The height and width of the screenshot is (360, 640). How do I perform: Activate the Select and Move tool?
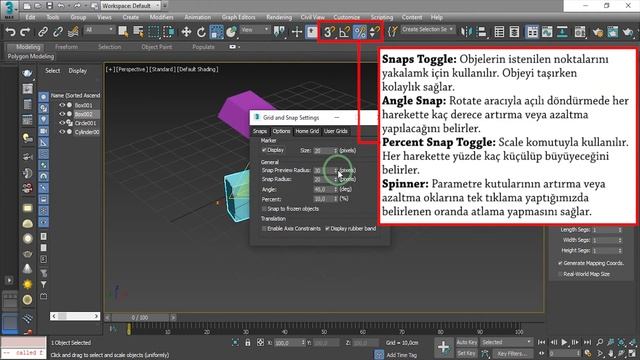(186, 31)
